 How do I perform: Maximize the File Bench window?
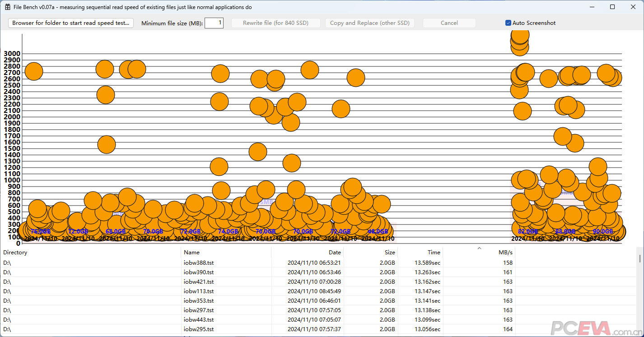(x=612, y=7)
